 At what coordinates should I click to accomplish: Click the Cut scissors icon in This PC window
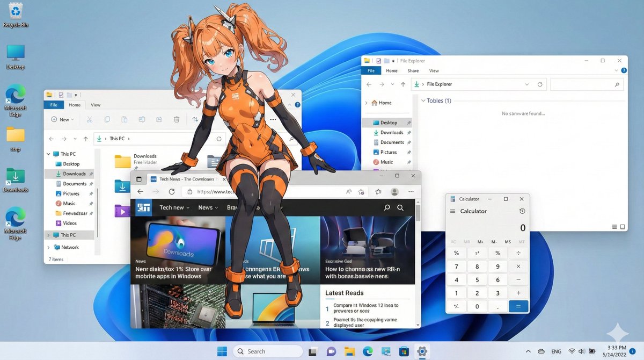(90, 119)
